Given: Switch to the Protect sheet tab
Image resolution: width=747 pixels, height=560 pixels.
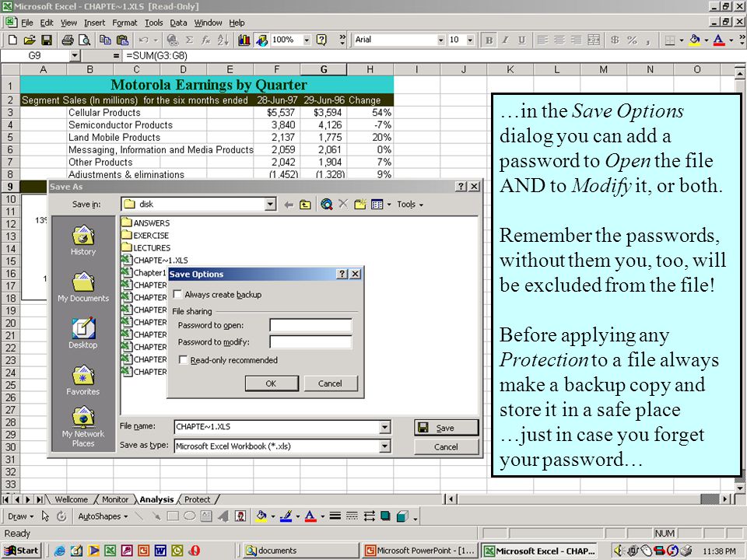Looking at the screenshot, I should click(x=197, y=499).
